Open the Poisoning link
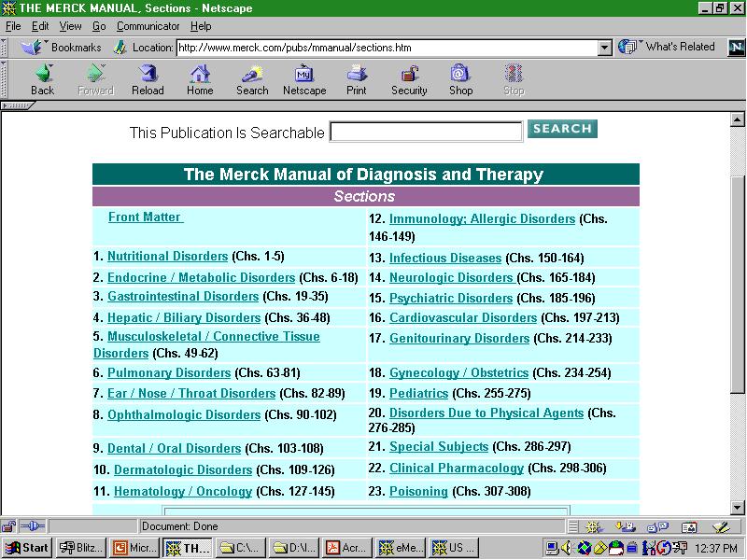The height and width of the screenshot is (560, 747). [418, 492]
